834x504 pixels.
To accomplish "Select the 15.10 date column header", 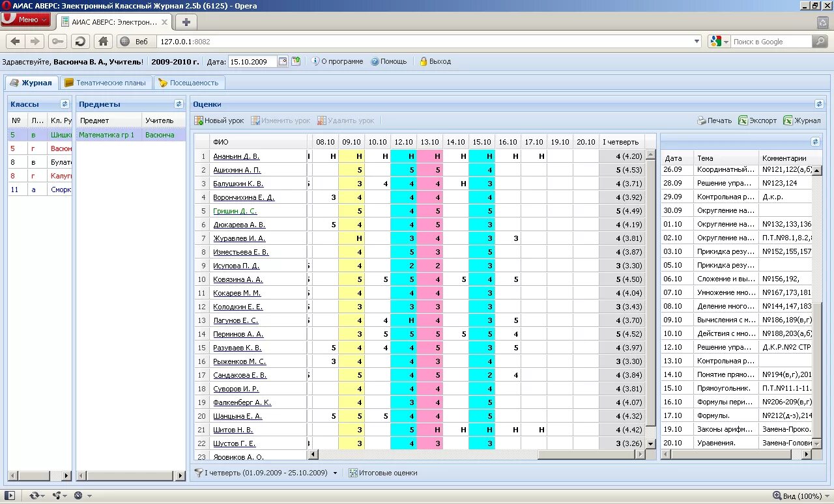I will (x=482, y=142).
